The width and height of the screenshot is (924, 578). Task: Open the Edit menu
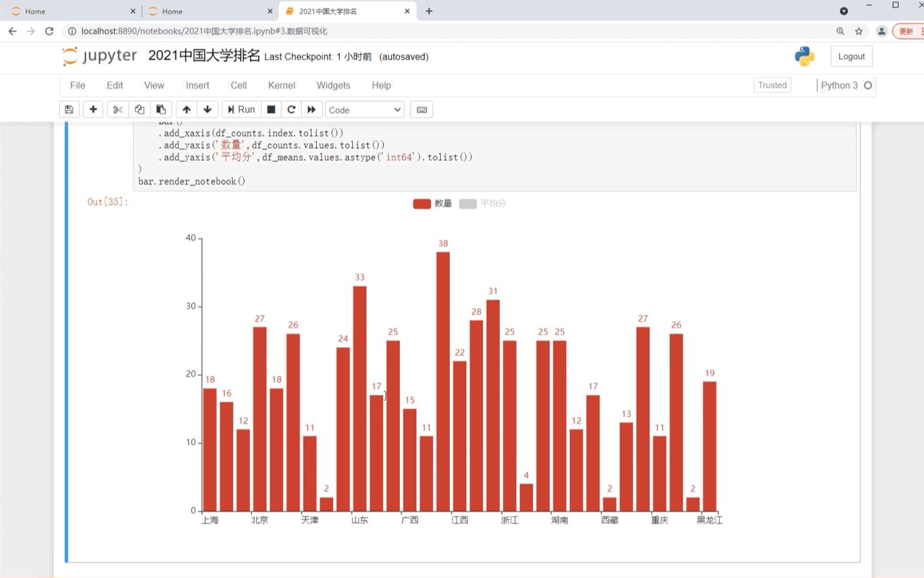(x=115, y=85)
